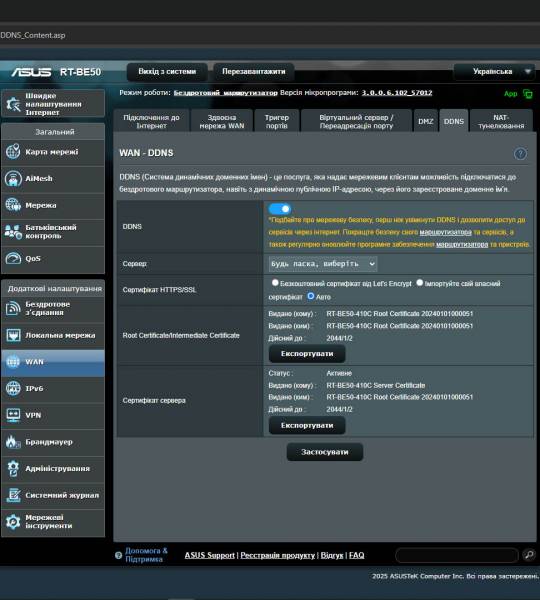Click the first маршрутизатора link in DDNS warning

[x=445, y=232]
